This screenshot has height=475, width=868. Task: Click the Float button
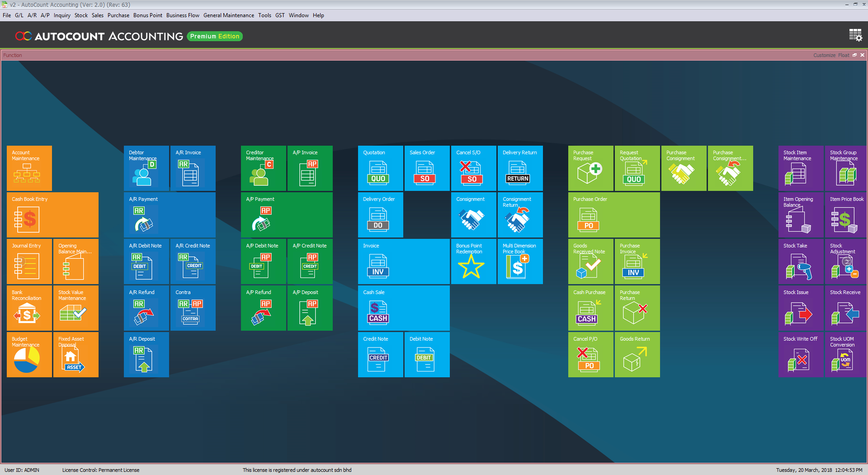coord(844,55)
